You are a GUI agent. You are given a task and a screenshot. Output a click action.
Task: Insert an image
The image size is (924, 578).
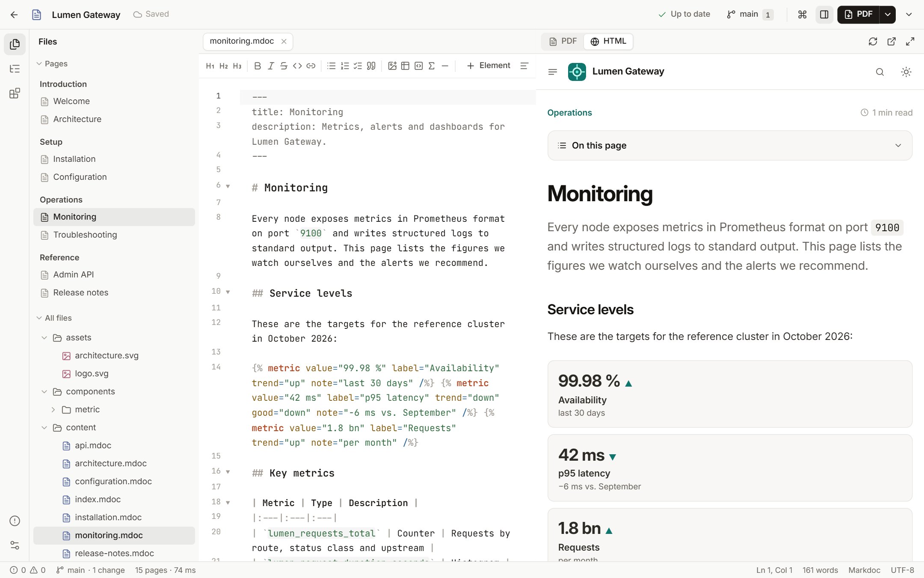pos(392,66)
